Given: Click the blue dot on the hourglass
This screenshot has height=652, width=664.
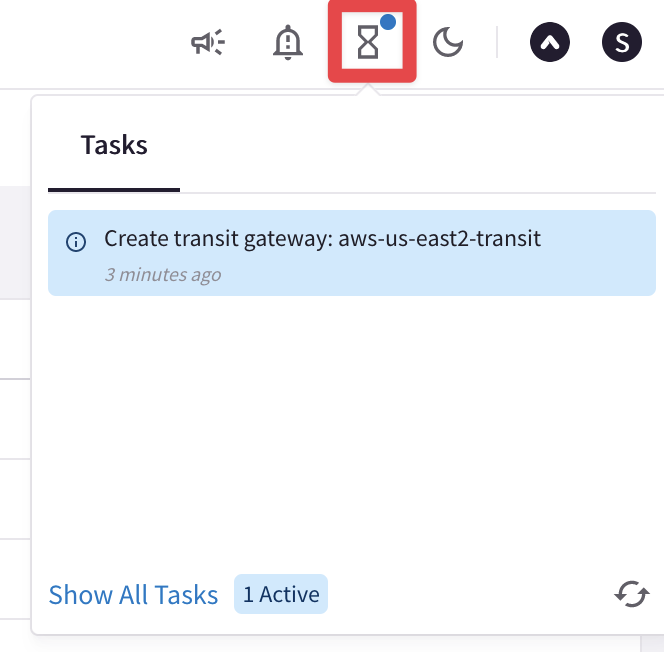Looking at the screenshot, I should tap(389, 22).
